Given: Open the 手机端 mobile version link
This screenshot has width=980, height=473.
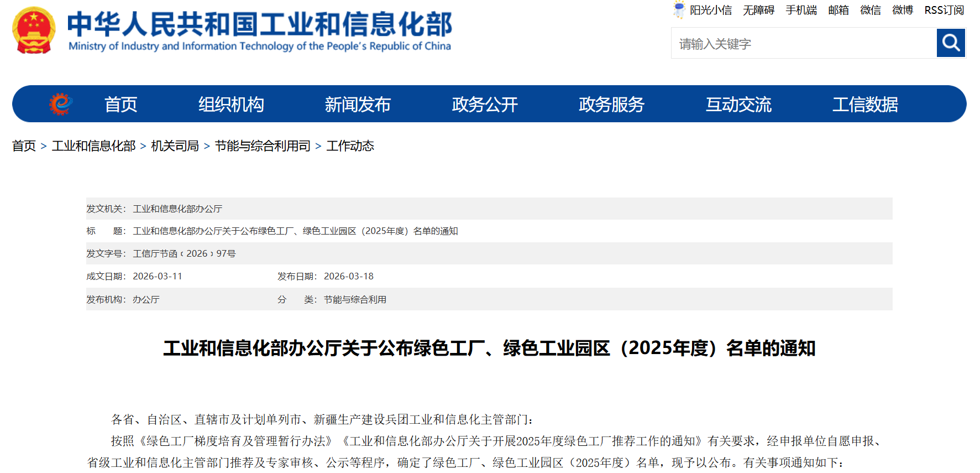Looking at the screenshot, I should [x=801, y=10].
